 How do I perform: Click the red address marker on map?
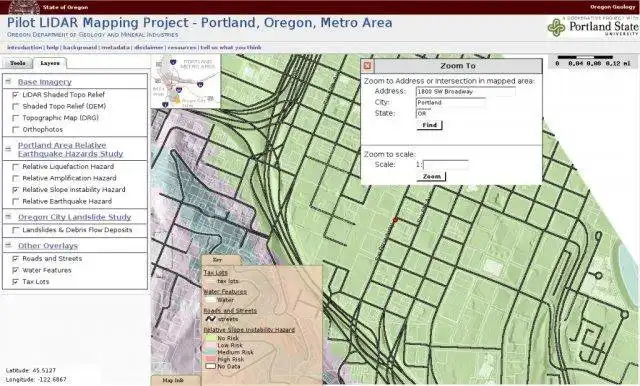395,220
